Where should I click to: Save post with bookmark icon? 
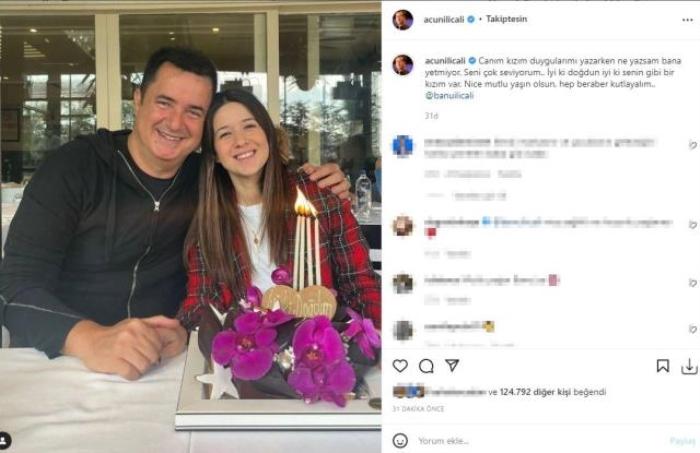pyautogui.click(x=662, y=366)
